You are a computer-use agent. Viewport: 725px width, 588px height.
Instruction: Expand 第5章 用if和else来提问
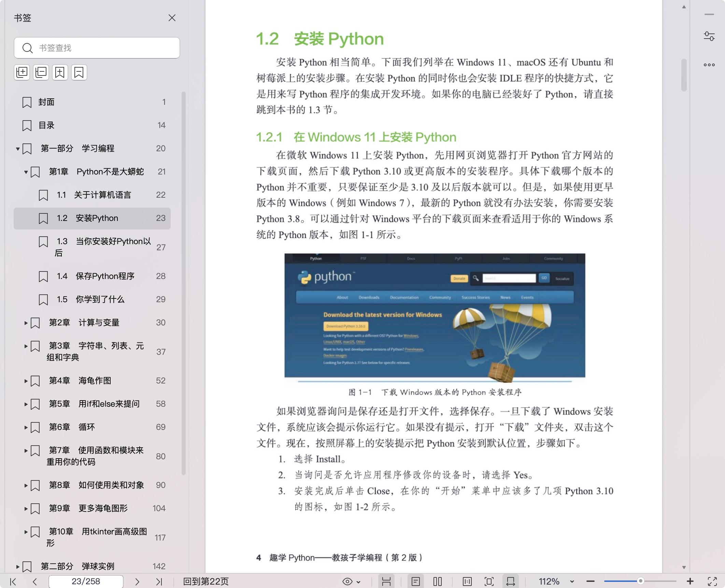tap(26, 404)
